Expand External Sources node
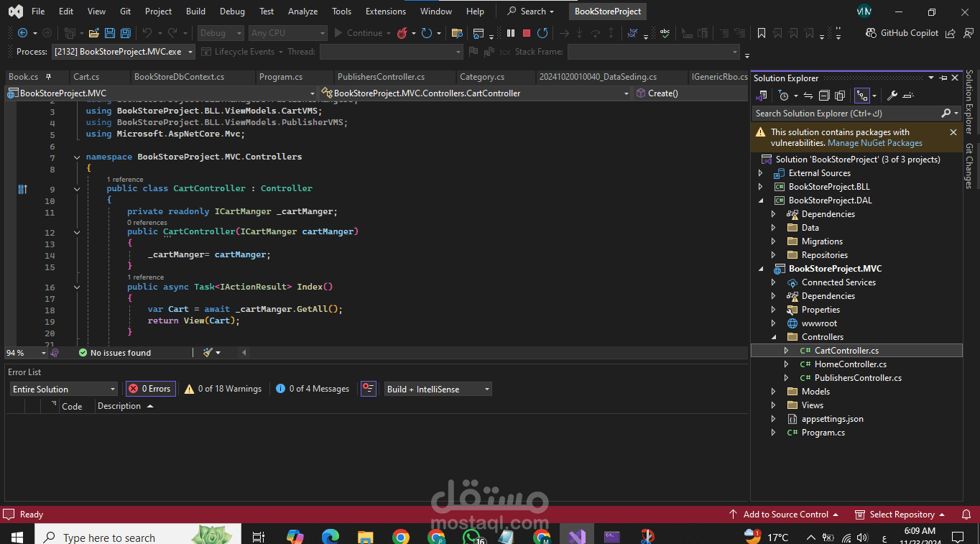 click(760, 173)
